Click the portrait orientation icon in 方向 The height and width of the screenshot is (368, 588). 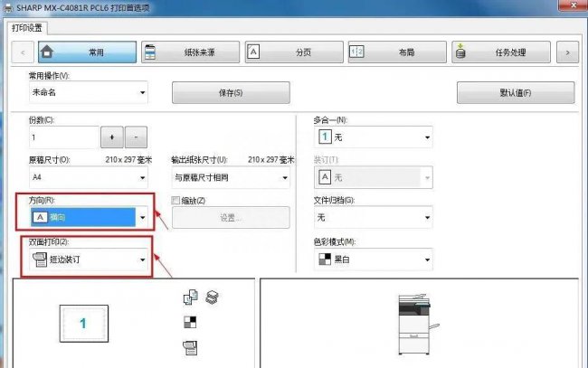tap(40, 217)
